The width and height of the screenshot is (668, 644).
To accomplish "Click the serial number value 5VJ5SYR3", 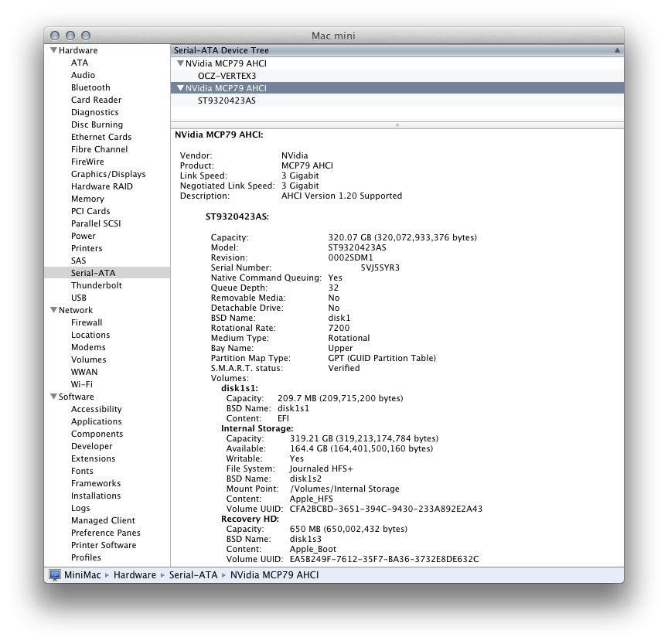I will [380, 267].
